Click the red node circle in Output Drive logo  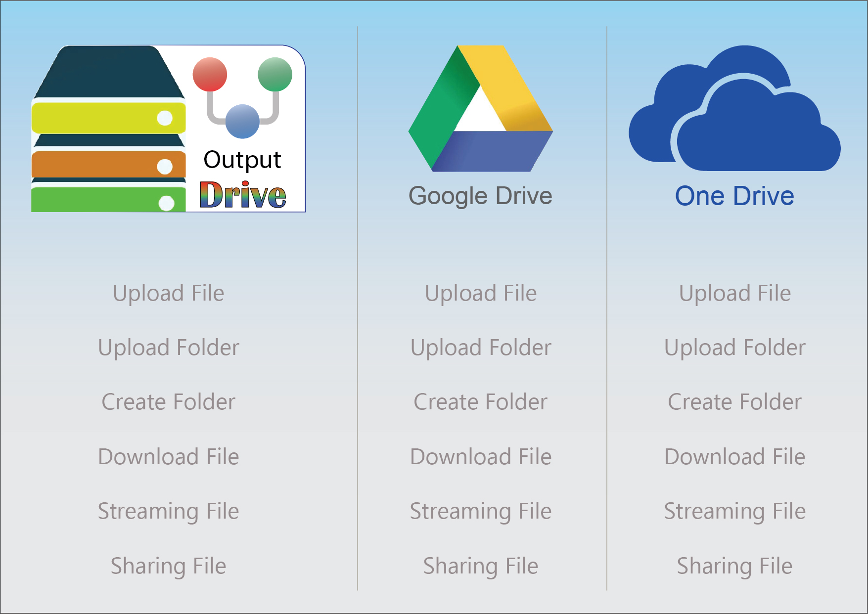[210, 75]
